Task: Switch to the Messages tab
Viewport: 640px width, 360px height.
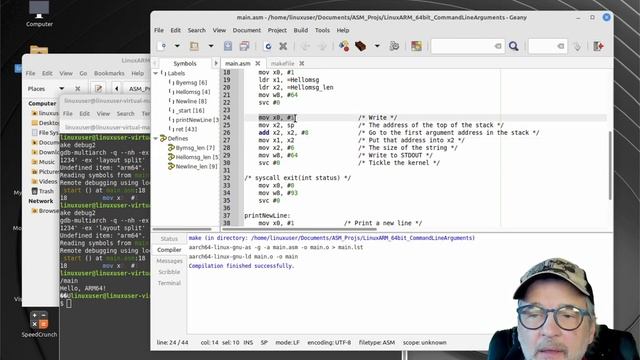Action: pos(169,261)
